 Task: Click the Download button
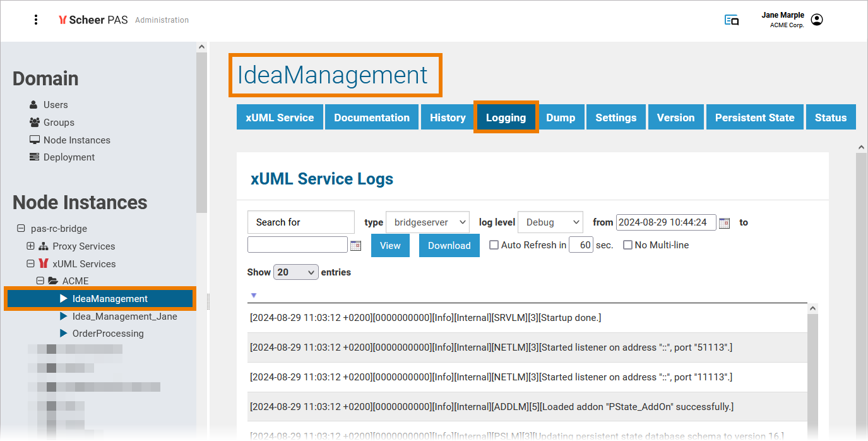[x=449, y=246]
